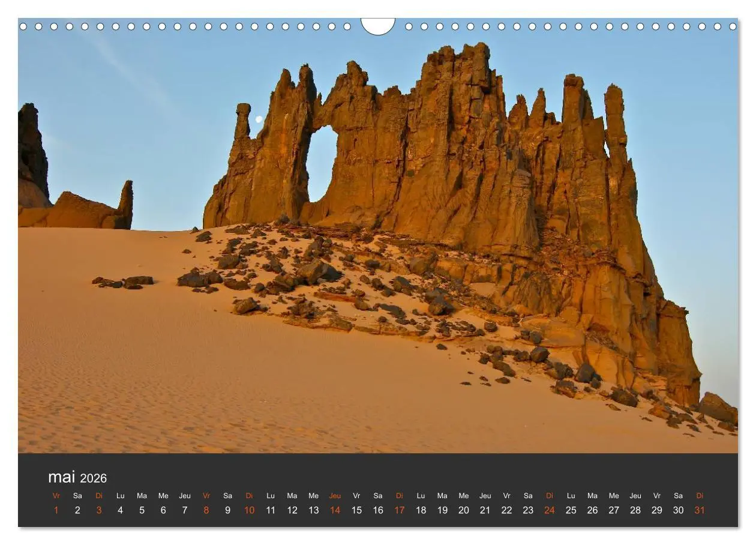Select date 23 in the calendar strip
Screen dimensions: 756x545
click(528, 510)
